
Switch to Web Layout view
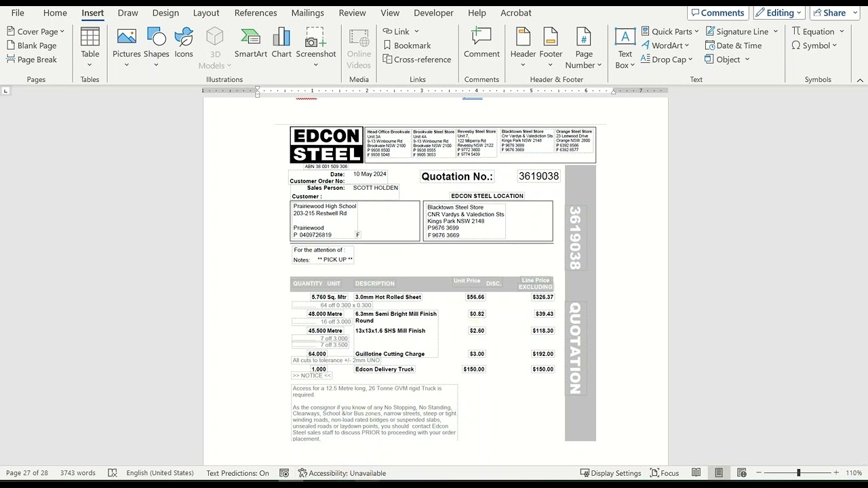742,473
